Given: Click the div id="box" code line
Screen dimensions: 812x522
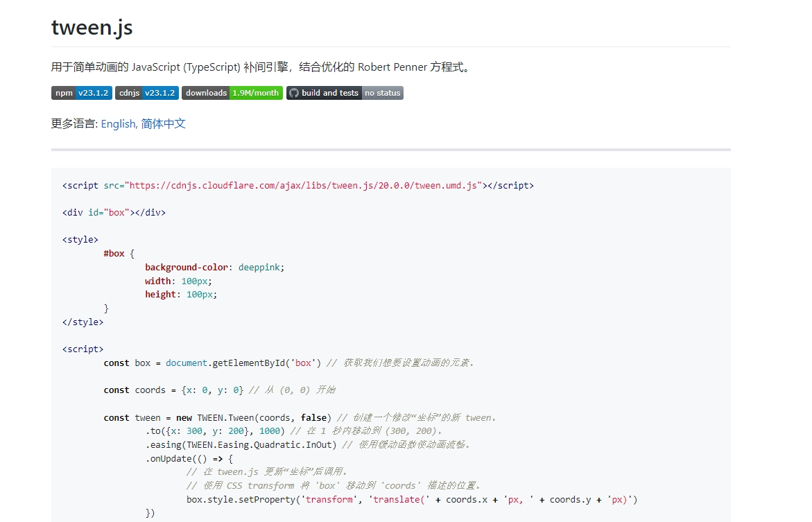Looking at the screenshot, I should (x=114, y=212).
